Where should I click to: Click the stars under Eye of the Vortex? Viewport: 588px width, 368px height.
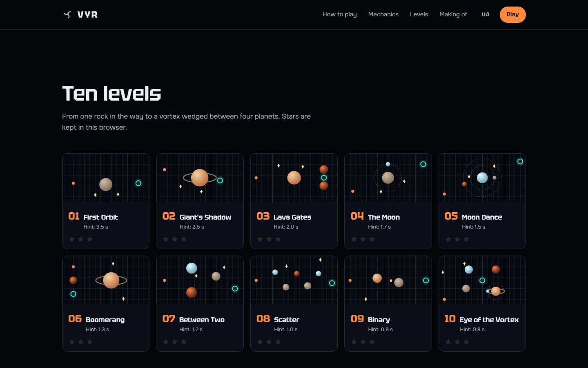click(x=457, y=342)
